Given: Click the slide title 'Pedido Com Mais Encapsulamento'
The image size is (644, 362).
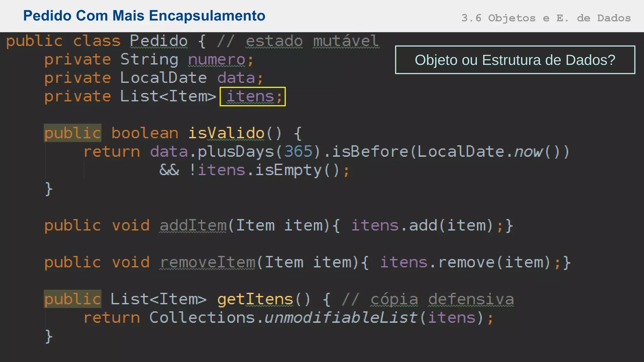Looking at the screenshot, I should pyautogui.click(x=144, y=16).
